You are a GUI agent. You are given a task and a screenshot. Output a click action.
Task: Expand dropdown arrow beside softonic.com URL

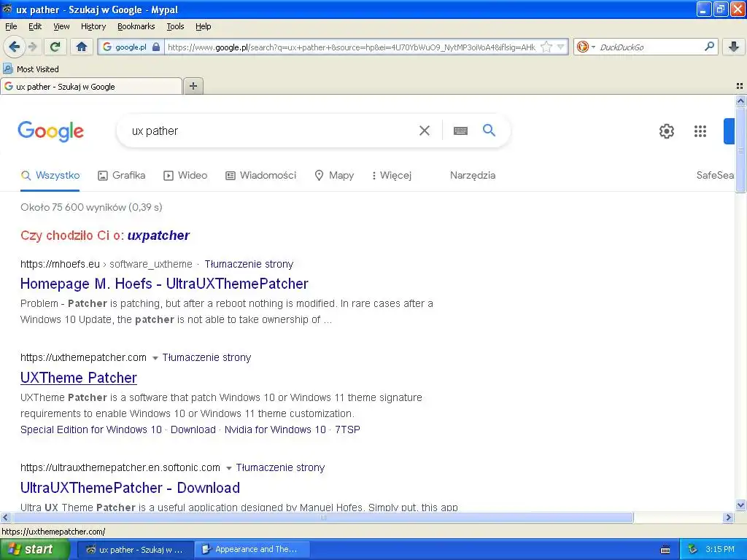tap(228, 468)
